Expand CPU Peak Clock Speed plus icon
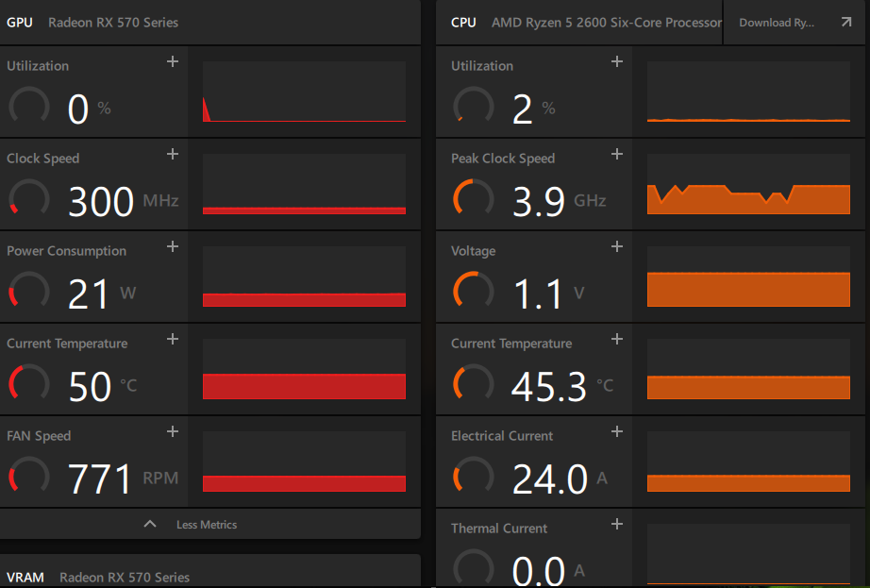Viewport: 870px width, 588px height. 617,154
